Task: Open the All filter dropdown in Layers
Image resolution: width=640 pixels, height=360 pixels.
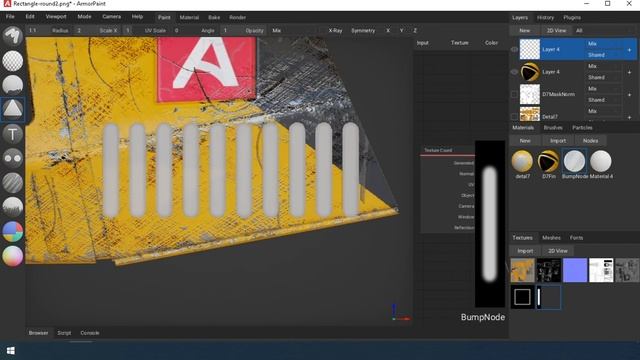Action: coord(603,31)
